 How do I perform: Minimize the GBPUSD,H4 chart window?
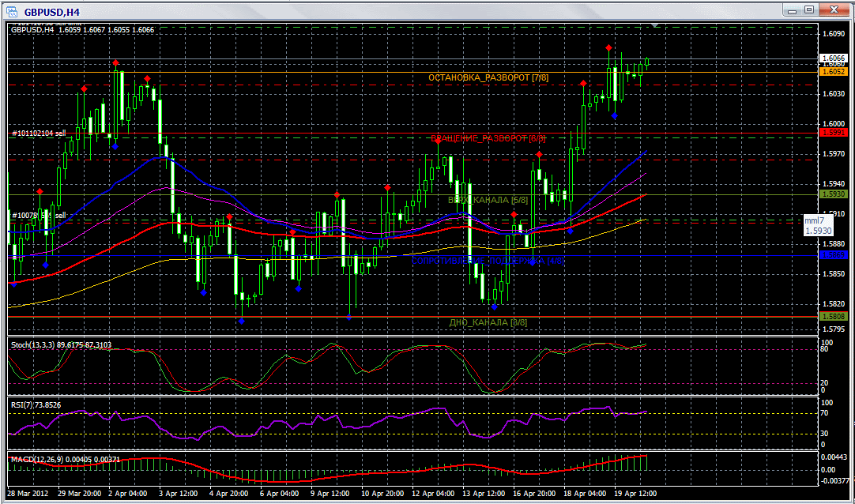(793, 9)
